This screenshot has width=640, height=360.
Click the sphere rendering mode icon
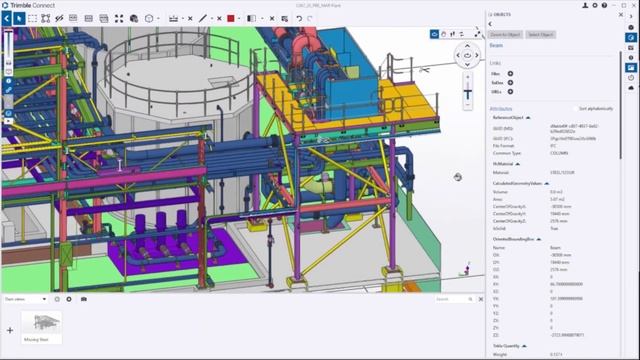pos(134,18)
